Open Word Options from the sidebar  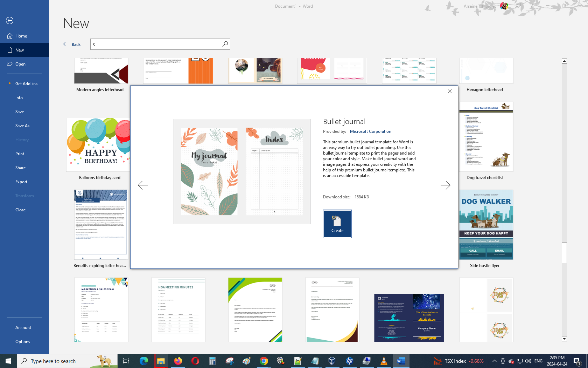(23, 342)
